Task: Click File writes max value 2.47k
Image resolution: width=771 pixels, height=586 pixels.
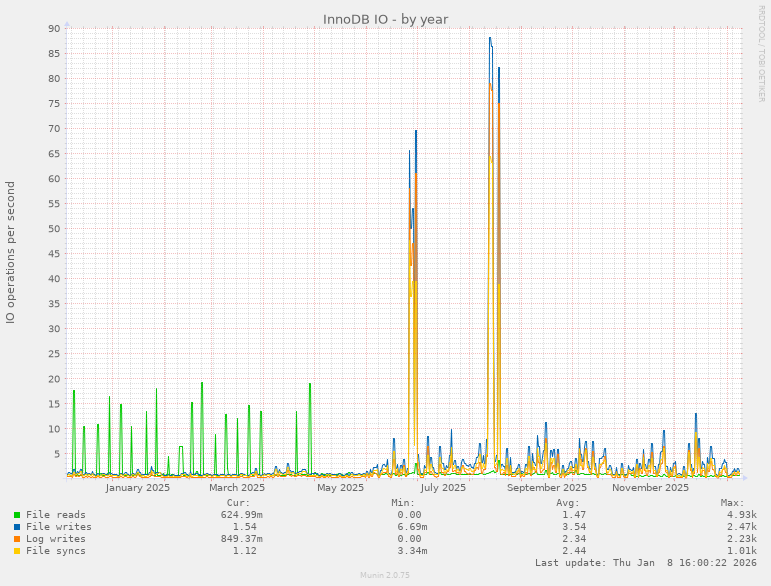Action: 742,527
